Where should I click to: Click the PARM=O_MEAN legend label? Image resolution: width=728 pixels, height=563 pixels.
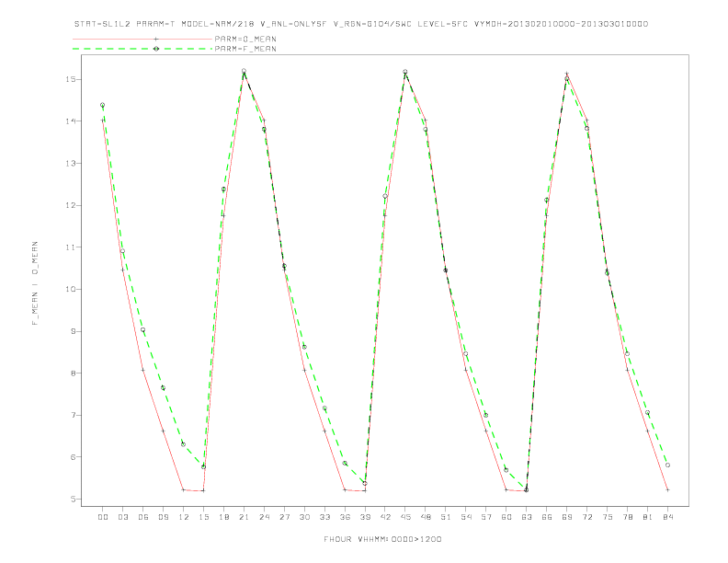pos(245,39)
